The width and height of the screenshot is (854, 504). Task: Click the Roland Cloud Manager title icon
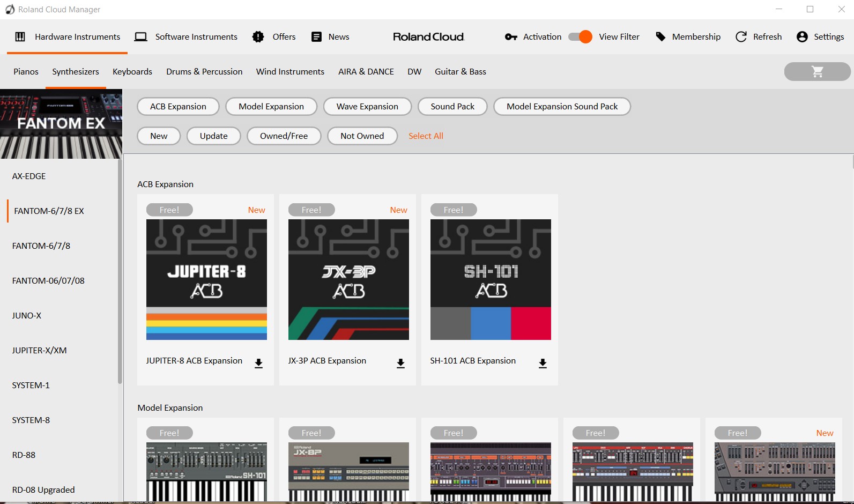click(x=10, y=10)
